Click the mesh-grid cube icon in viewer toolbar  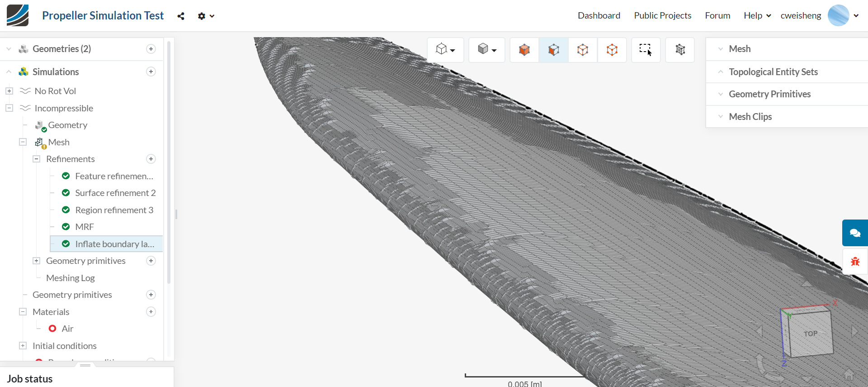tap(680, 49)
